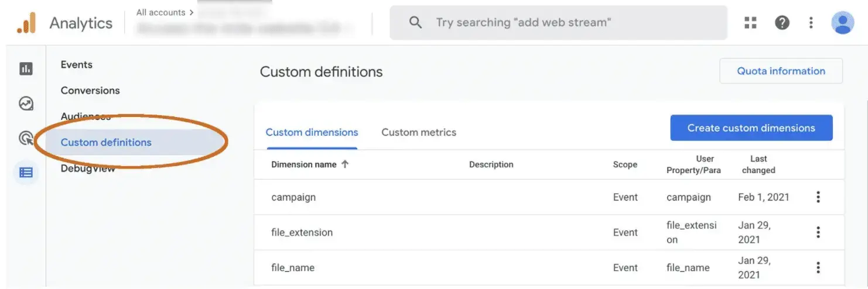Open more options for file_extension row
868x289 pixels.
click(818, 232)
